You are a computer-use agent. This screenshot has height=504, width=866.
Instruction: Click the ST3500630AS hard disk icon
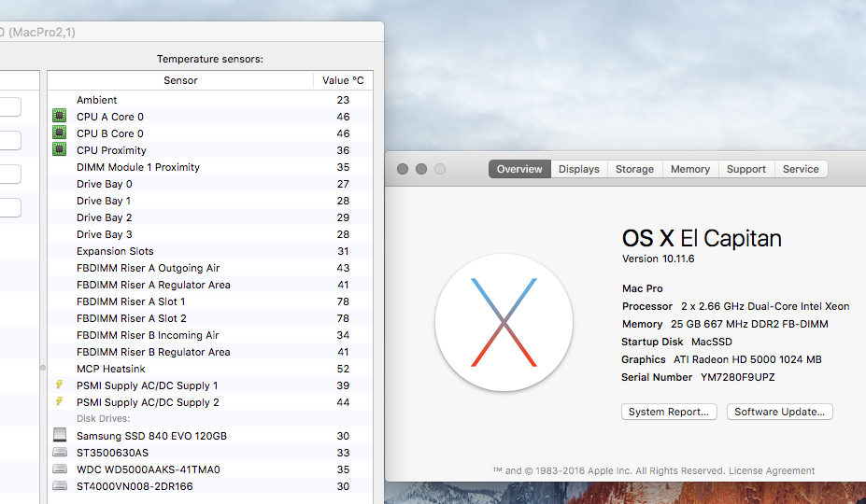[60, 452]
